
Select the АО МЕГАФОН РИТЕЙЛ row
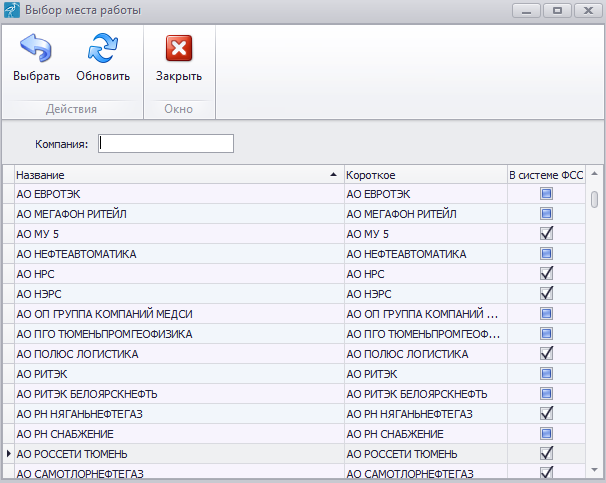point(175,214)
